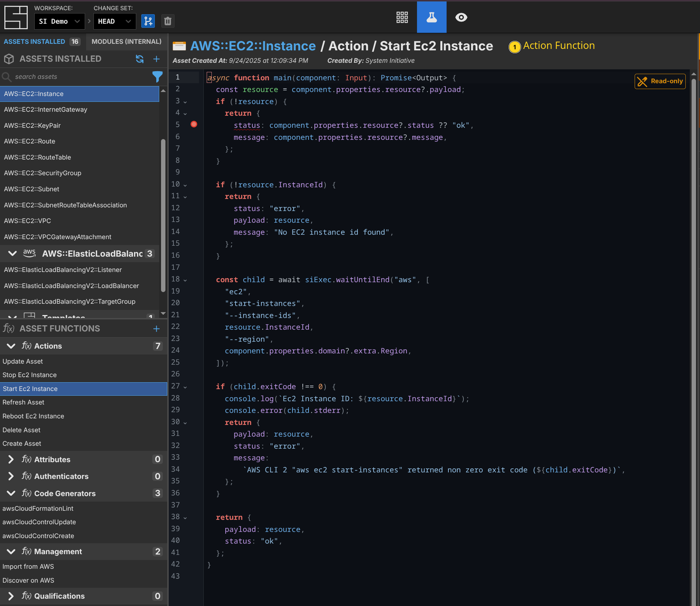This screenshot has height=606, width=700.
Task: Click the create change set branch icon
Action: pos(148,21)
